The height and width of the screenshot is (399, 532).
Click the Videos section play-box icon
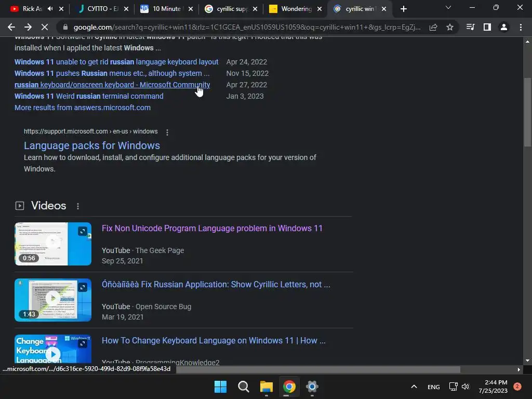coord(20,206)
